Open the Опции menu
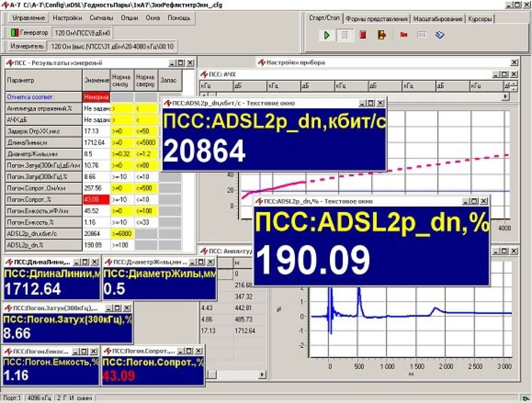The image size is (532, 403). [129, 18]
